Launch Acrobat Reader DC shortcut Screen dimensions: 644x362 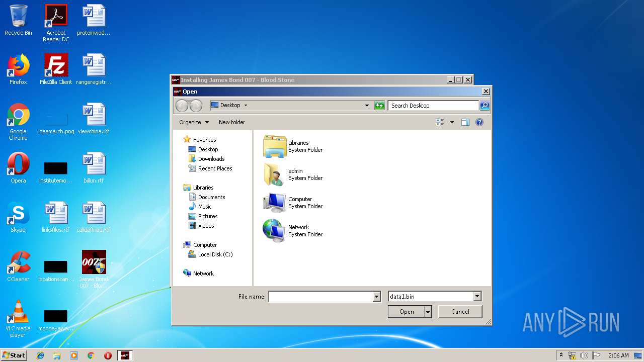56,23
